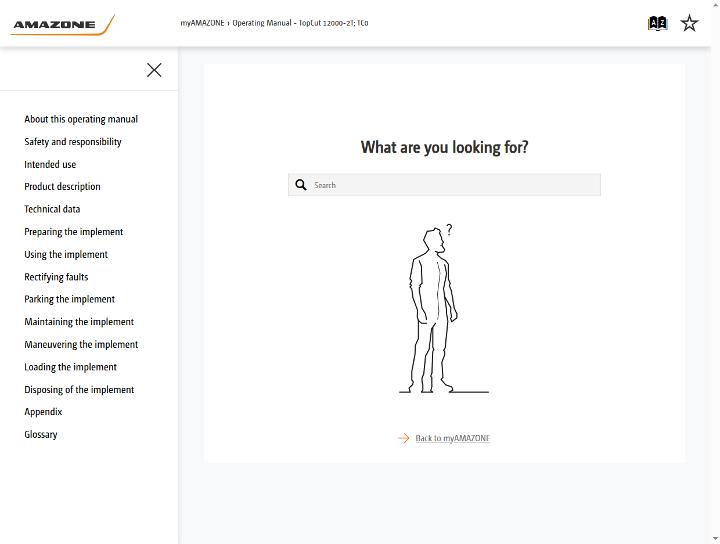
Task: Go to Disposing of the implement
Action: (79, 390)
